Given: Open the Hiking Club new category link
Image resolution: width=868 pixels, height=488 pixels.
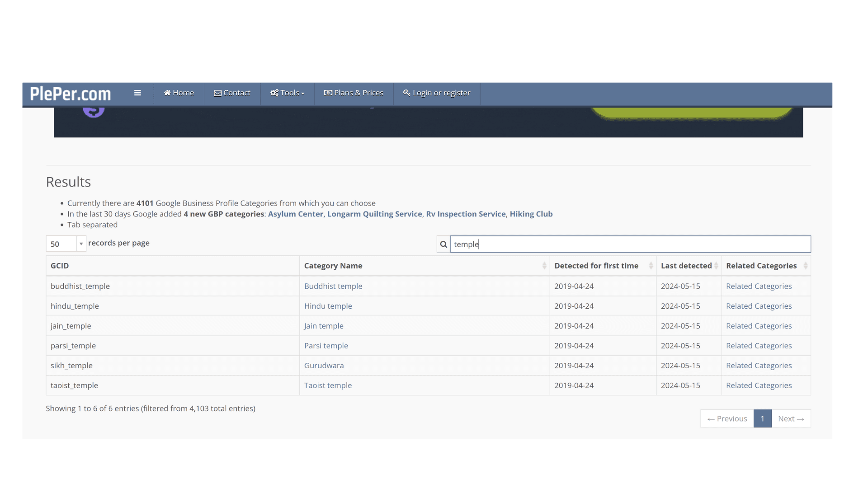Looking at the screenshot, I should [531, 214].
